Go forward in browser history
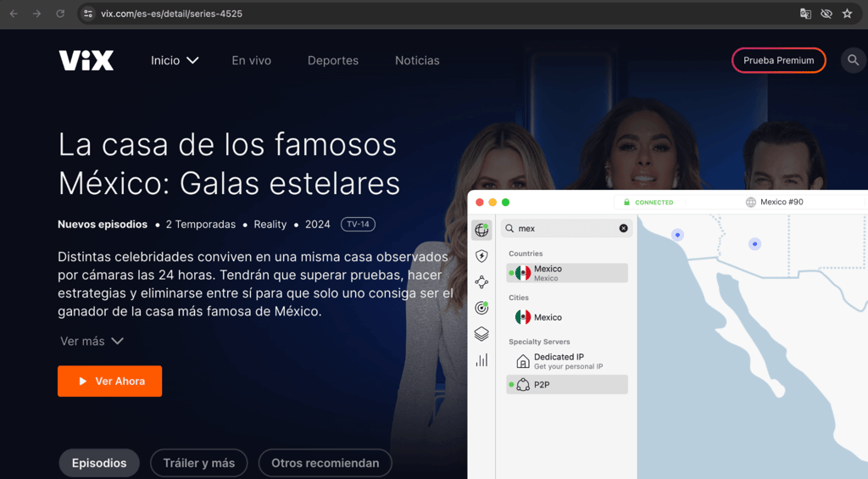 36,14
